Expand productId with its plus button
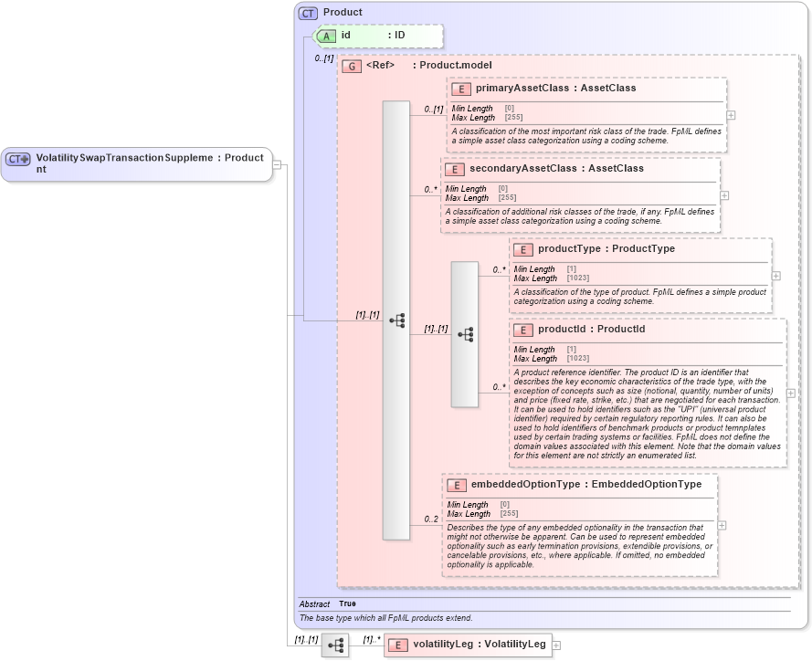Viewport: 812px width, 661px height. 788,394
